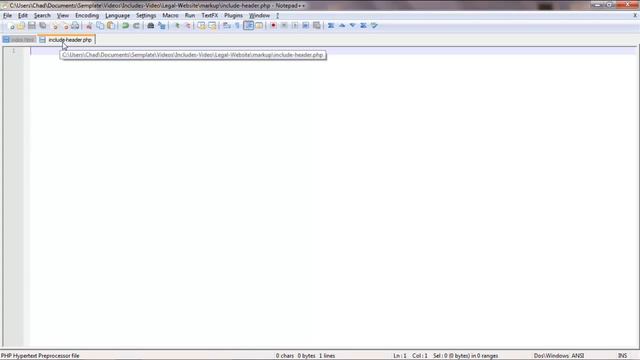
Task: Open the View menu
Action: (x=63, y=16)
